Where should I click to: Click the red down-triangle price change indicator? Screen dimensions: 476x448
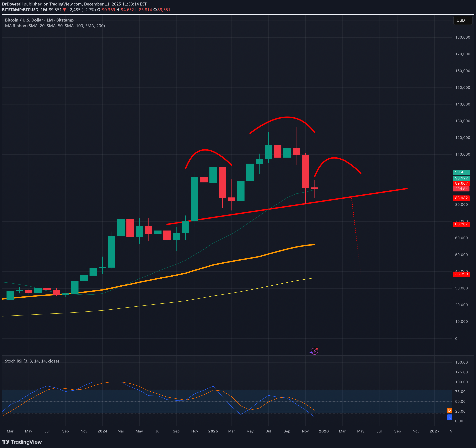click(64, 10)
